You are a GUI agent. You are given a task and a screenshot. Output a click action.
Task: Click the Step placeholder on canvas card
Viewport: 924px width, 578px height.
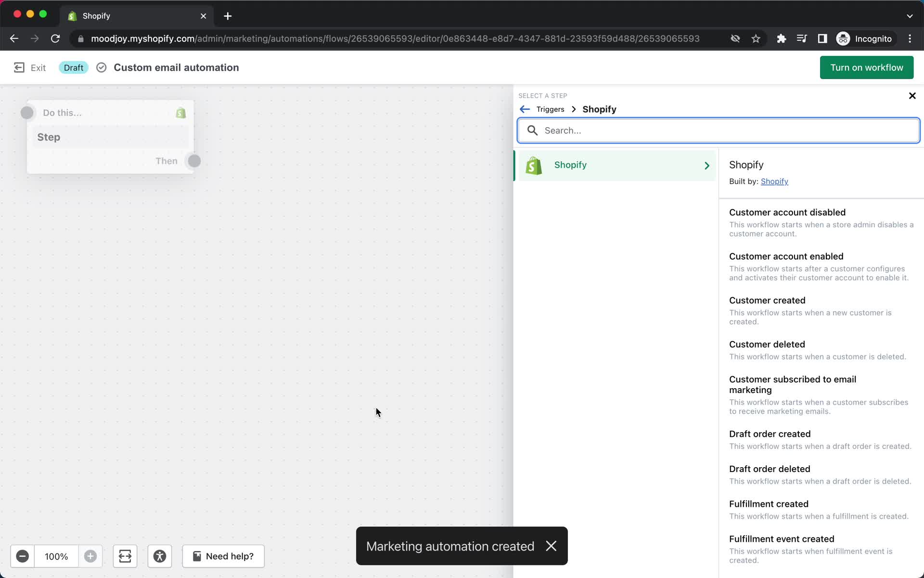111,137
